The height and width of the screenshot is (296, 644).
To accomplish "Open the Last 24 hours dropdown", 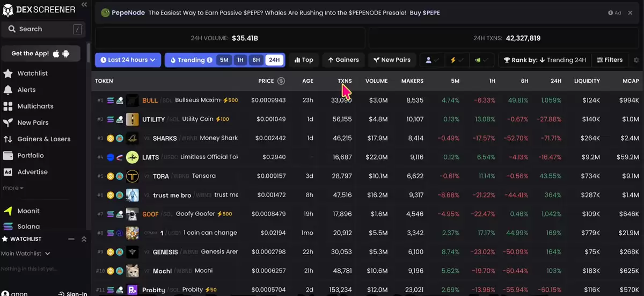I will point(128,60).
